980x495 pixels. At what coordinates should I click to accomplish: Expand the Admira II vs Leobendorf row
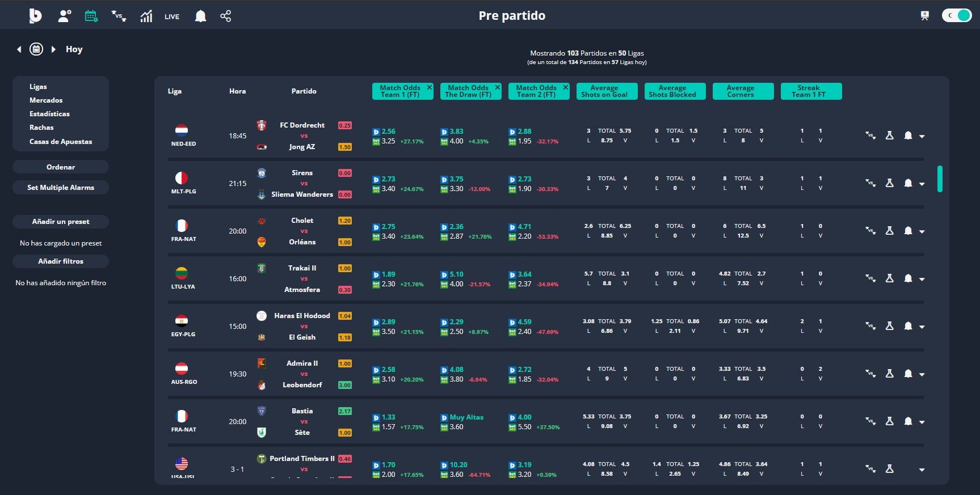click(x=922, y=375)
